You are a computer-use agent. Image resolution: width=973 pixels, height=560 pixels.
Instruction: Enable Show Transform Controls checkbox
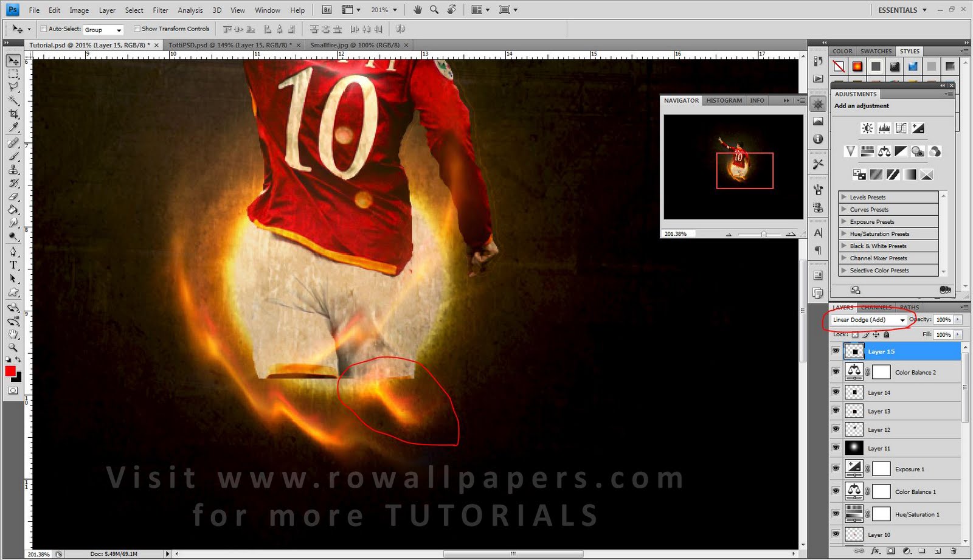137,29
